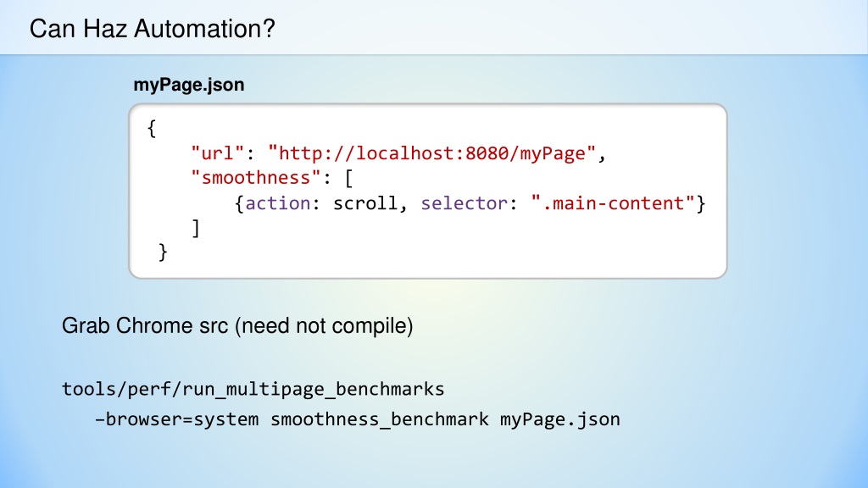Click the 'scroll' value in the code
868x488 pixels.
(364, 203)
